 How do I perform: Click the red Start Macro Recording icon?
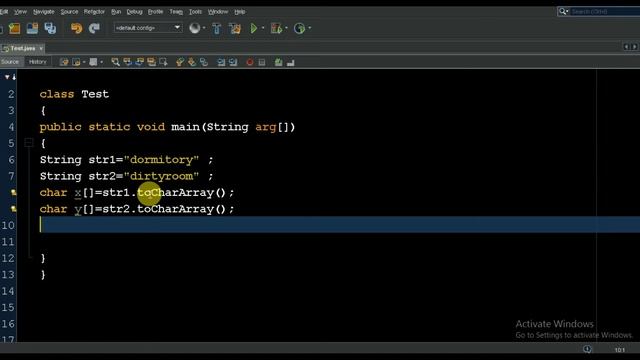[x=250, y=62]
